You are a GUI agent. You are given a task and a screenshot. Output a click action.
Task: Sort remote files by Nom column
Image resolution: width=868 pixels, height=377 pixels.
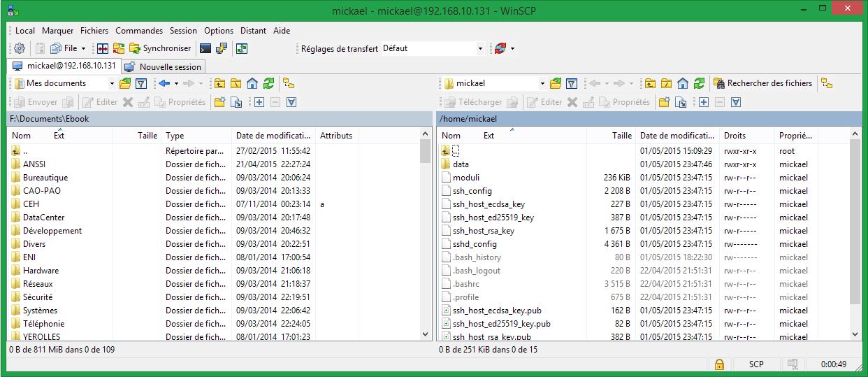(451, 136)
